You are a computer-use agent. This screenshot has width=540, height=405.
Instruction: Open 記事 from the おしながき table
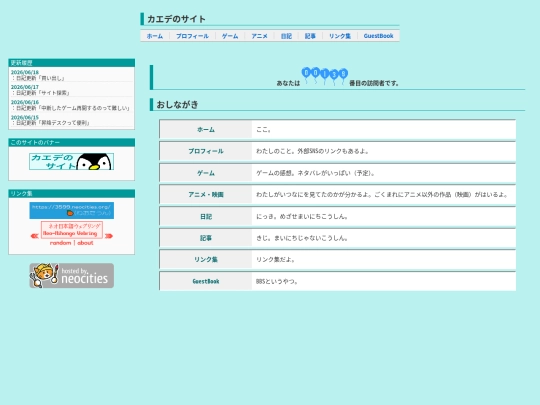[206, 238]
